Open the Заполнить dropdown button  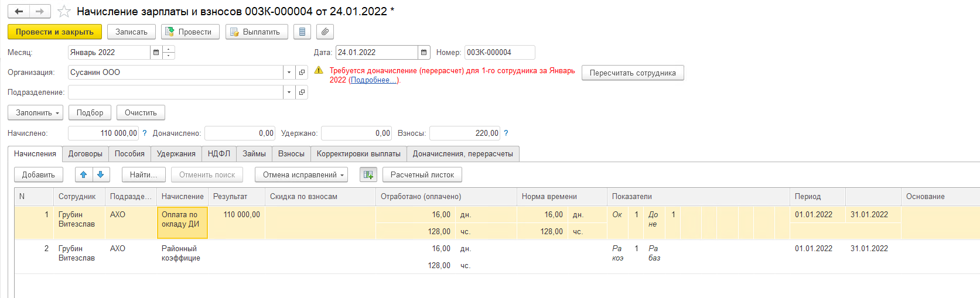(x=37, y=112)
